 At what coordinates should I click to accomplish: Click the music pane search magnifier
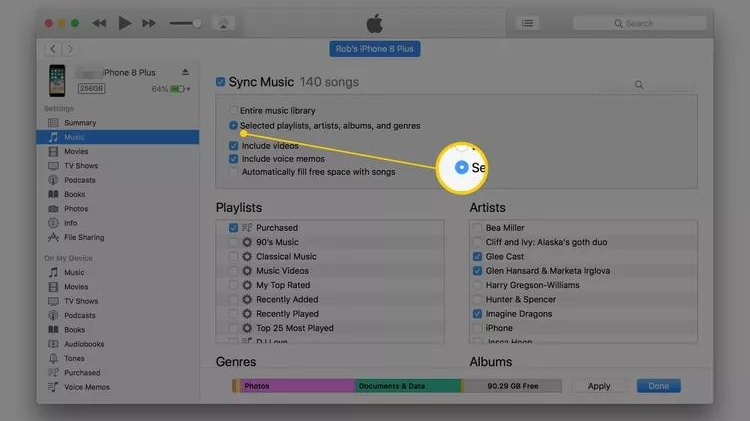coord(639,85)
